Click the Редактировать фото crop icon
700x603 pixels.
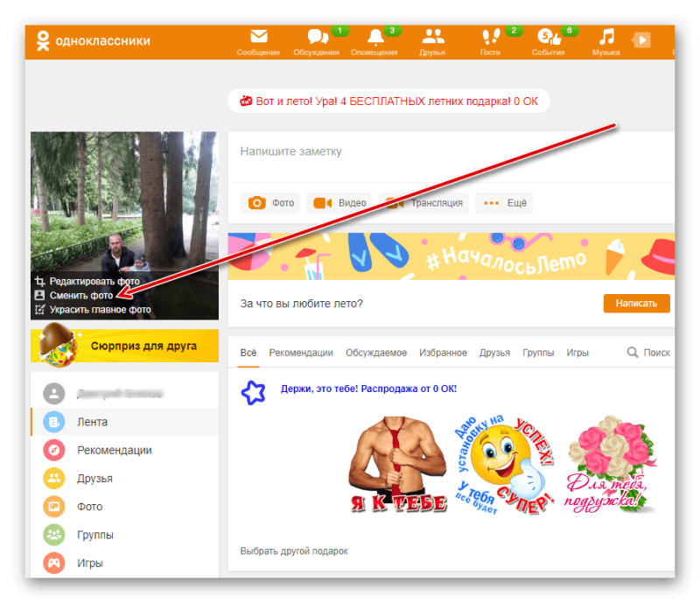point(39,281)
